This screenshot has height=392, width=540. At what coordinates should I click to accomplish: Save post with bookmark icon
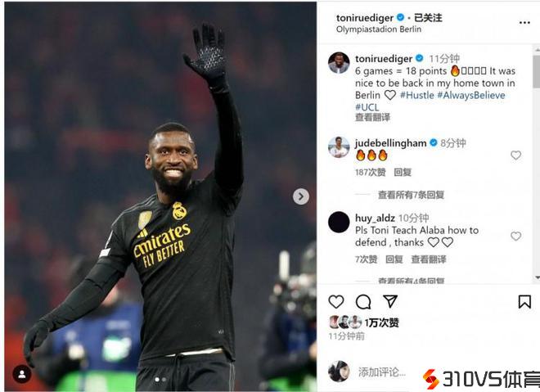tap(524, 302)
